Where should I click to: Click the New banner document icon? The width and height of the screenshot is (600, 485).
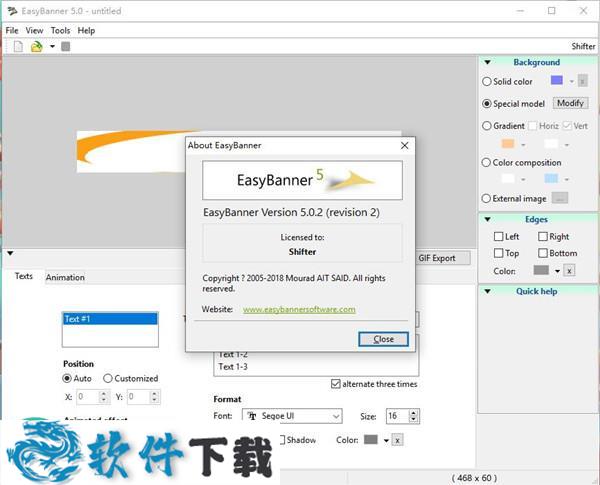pyautogui.click(x=16, y=46)
